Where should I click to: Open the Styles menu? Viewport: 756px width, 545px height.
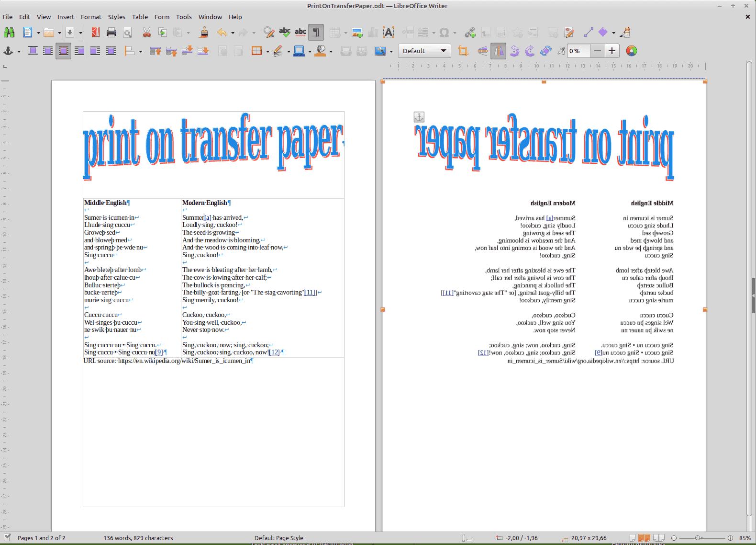116,17
